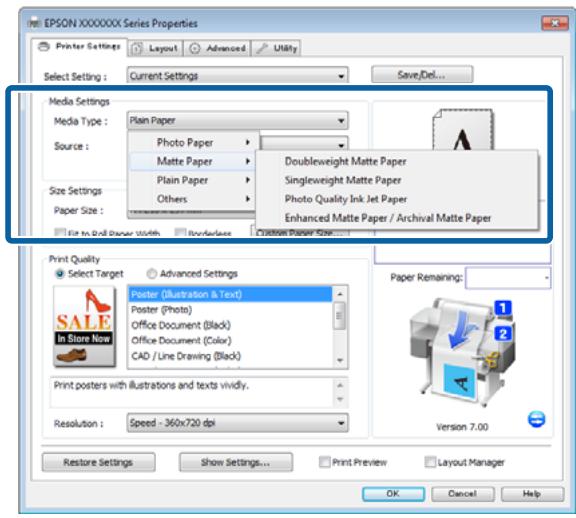Click the target list scroll down arrow
The height and width of the screenshot is (518, 576).
coord(340,360)
